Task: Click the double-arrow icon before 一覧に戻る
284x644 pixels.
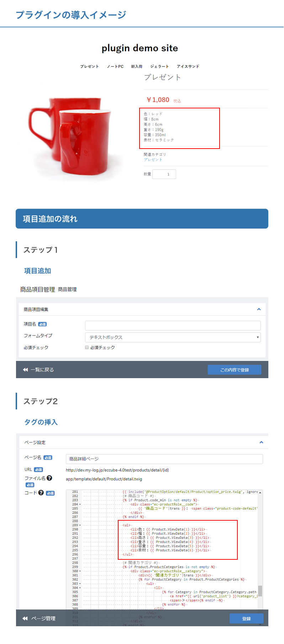Action: pos(25,370)
